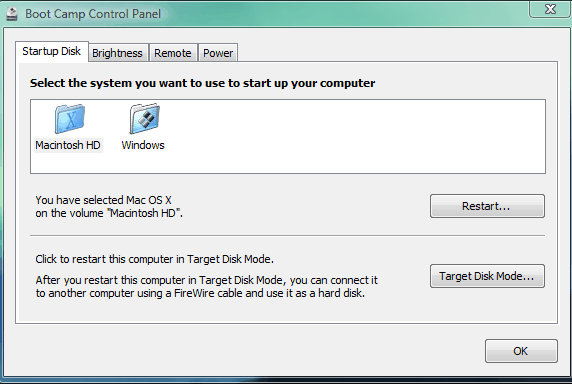
Task: Click the 'You have selected Mac OS X' text
Action: point(104,200)
